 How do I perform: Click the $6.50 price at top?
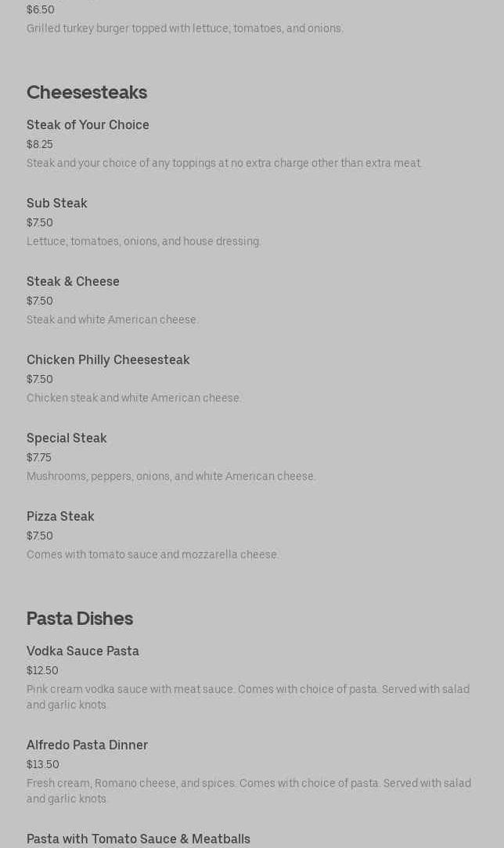click(x=41, y=10)
